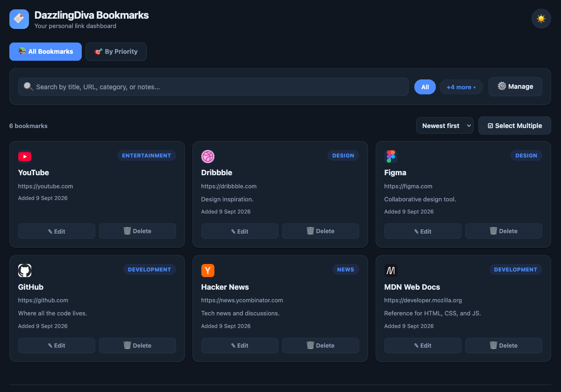Click the YouTube favicon icon
The width and height of the screenshot is (561, 392).
[x=25, y=157]
